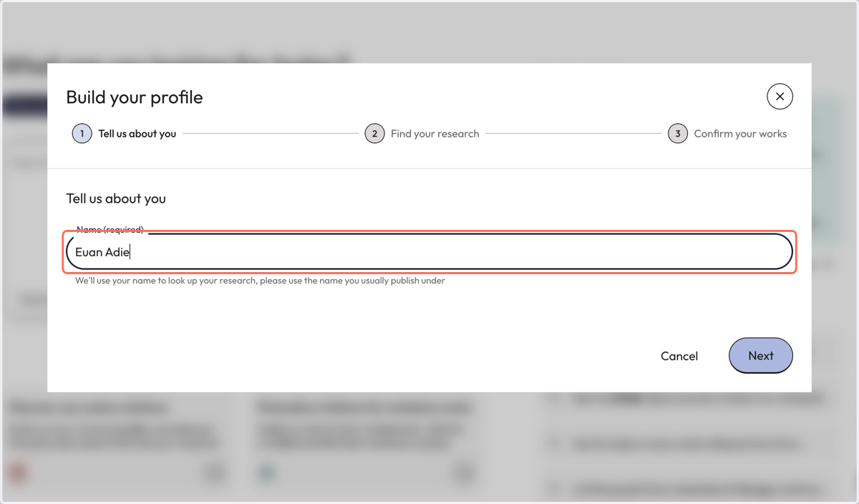Focus the Name field containing Euan Adie

(x=429, y=252)
